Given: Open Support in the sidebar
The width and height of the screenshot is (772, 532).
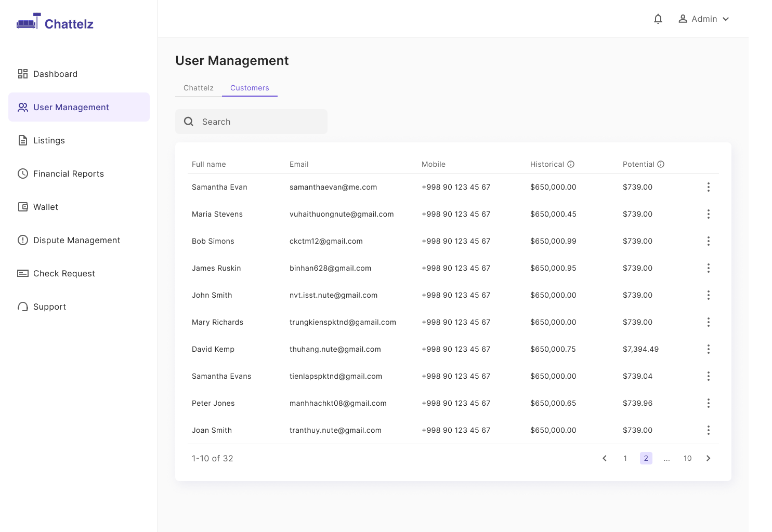Looking at the screenshot, I should click(x=79, y=307).
